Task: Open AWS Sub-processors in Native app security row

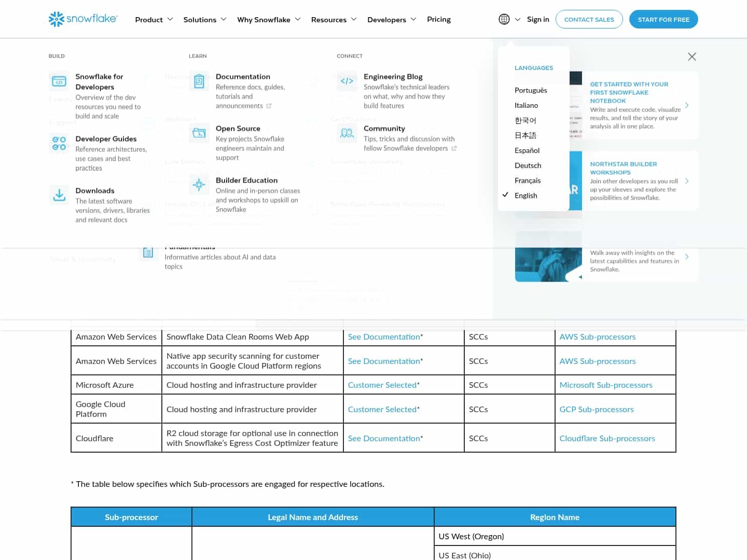Action: pyautogui.click(x=598, y=361)
